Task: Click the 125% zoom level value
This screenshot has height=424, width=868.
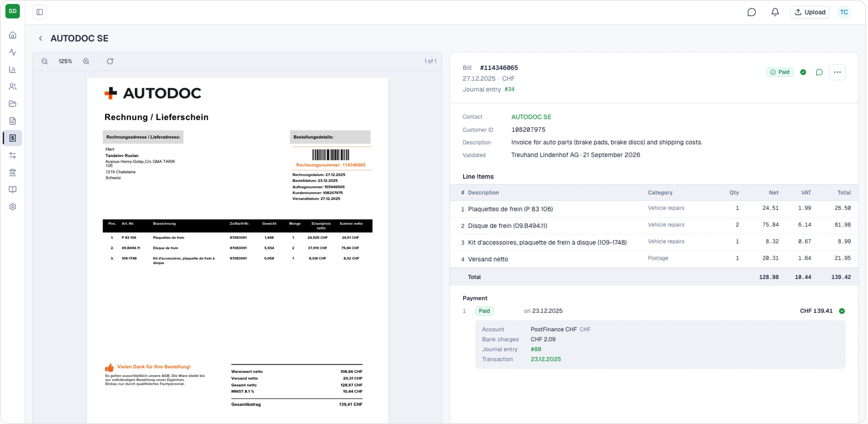Action: 65,62
